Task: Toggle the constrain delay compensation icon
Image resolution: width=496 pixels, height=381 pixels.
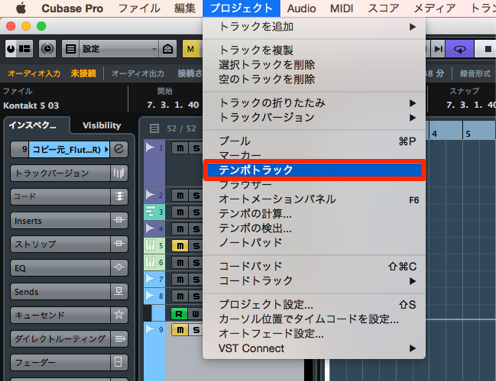Action: coord(47,49)
